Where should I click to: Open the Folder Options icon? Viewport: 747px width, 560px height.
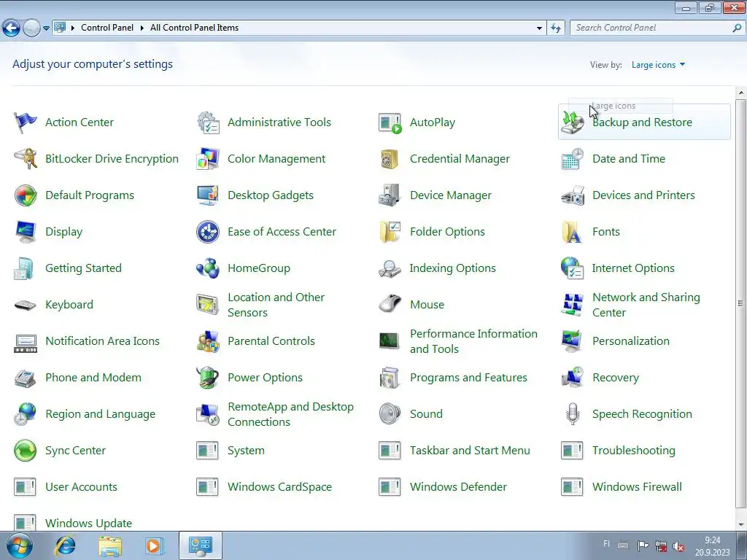(390, 232)
